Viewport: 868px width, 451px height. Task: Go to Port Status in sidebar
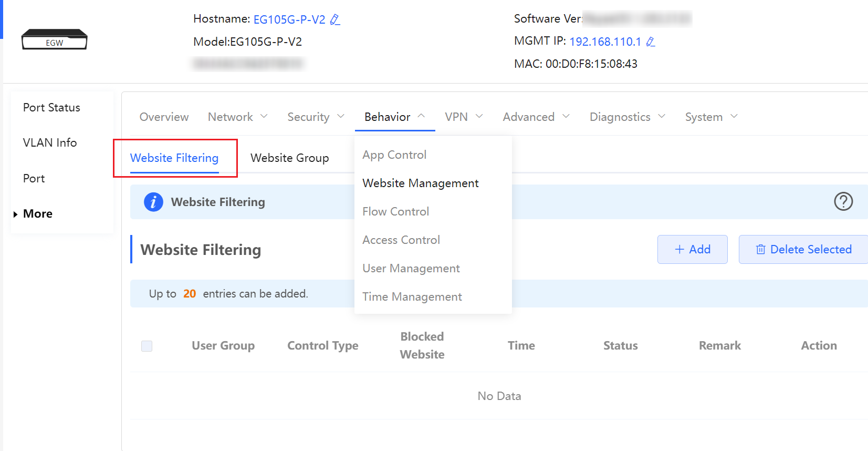[x=51, y=108]
